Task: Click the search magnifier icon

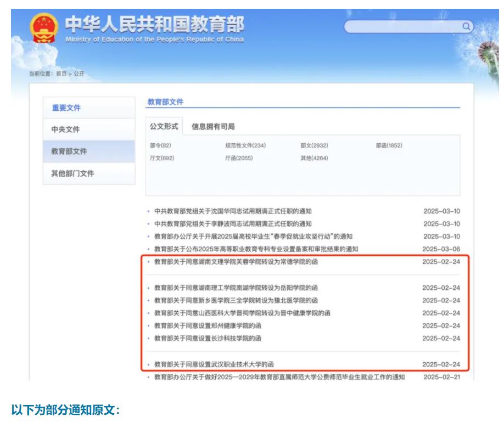Action: pos(466,26)
